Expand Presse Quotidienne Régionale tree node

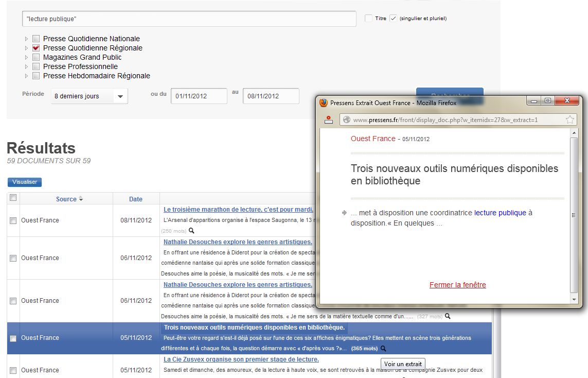[x=26, y=48]
